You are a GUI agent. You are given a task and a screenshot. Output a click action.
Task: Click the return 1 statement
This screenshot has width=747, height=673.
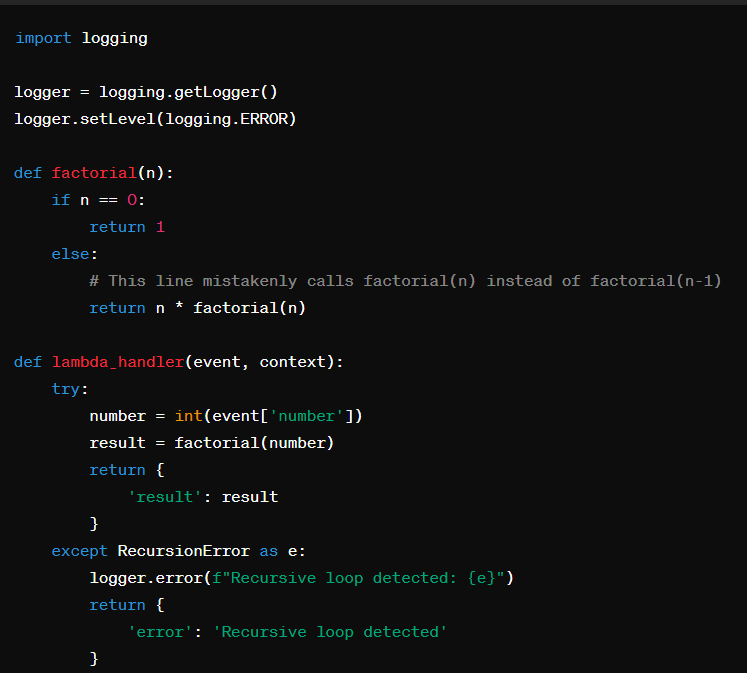(x=127, y=227)
